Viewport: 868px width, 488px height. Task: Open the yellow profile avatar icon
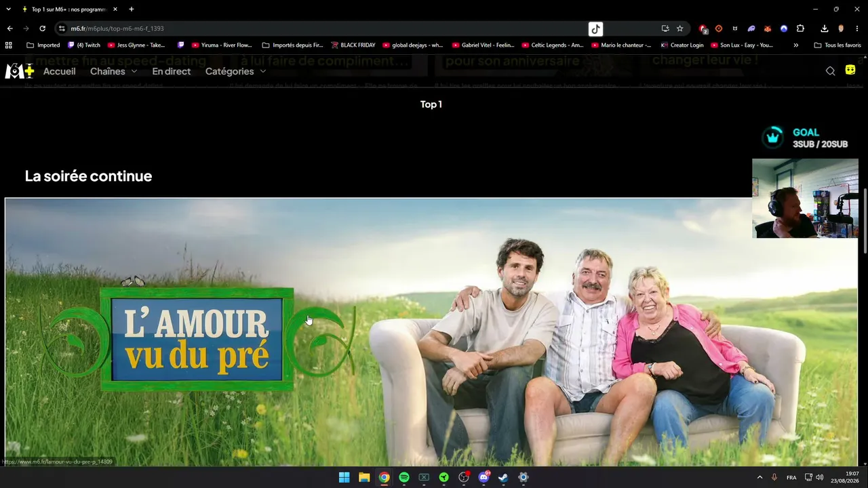[850, 70]
